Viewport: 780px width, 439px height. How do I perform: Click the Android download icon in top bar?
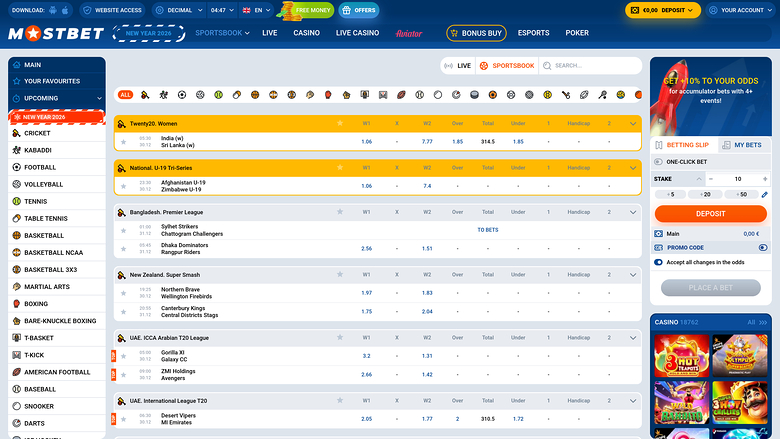coord(52,10)
